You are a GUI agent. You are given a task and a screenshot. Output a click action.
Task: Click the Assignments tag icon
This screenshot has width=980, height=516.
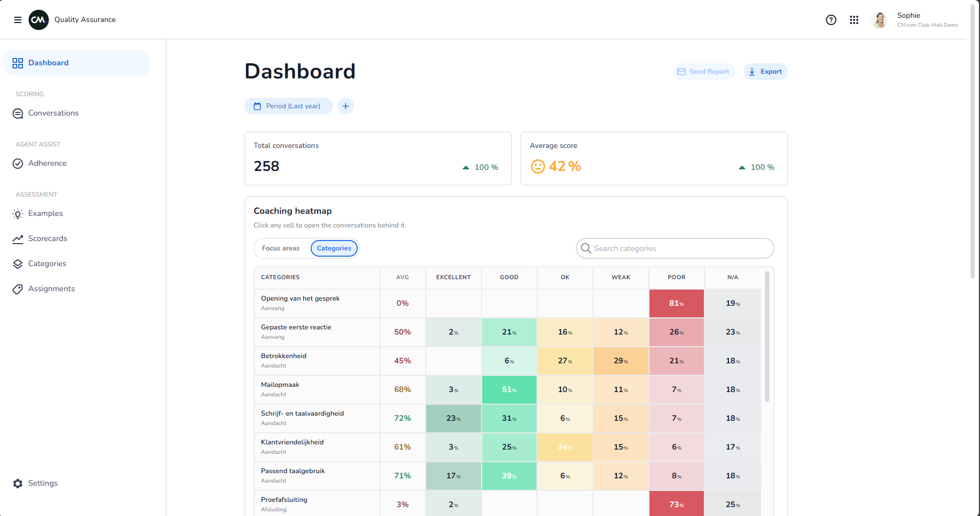[18, 289]
